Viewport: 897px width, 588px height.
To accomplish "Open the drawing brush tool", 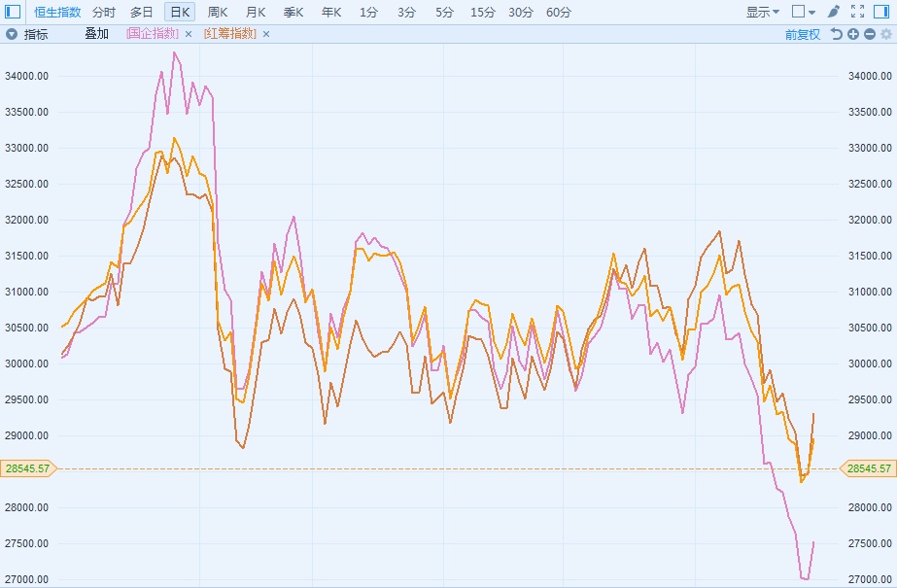I will click(834, 12).
